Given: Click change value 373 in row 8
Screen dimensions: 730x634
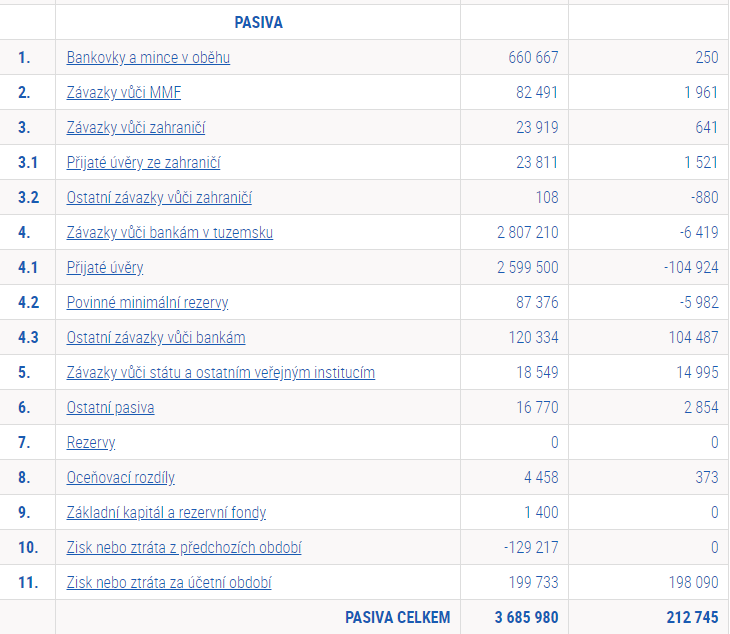Looking at the screenshot, I should click(x=707, y=478).
